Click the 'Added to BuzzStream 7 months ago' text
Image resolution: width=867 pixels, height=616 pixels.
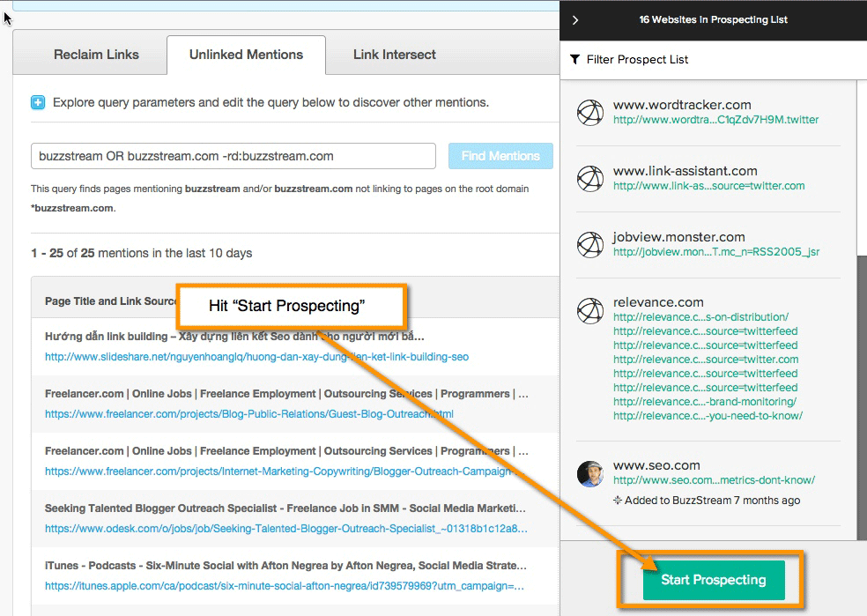712,501
